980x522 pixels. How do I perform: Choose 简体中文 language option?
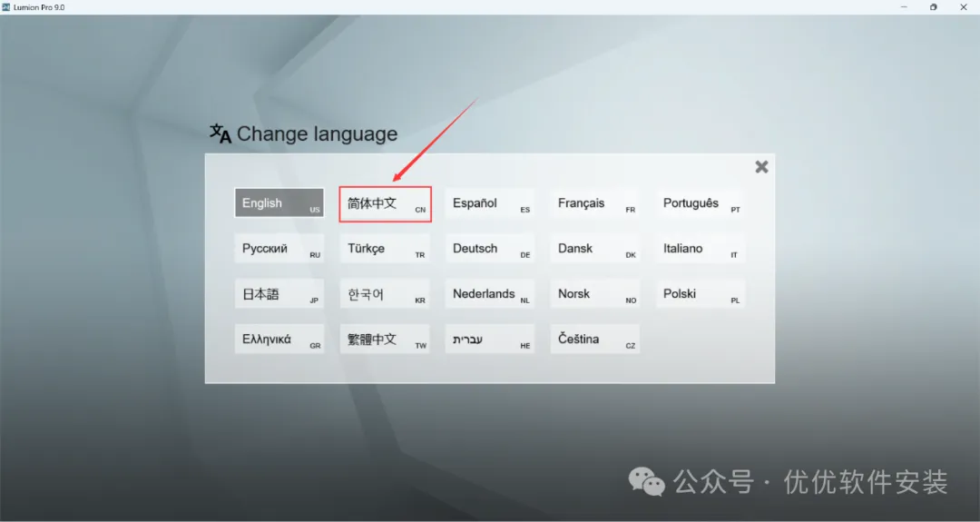click(385, 203)
